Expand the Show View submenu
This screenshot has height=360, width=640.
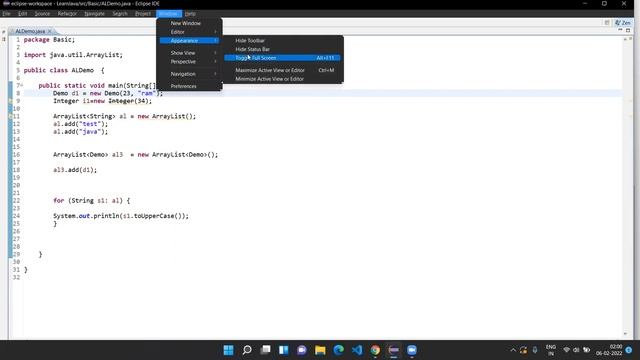coord(189,53)
